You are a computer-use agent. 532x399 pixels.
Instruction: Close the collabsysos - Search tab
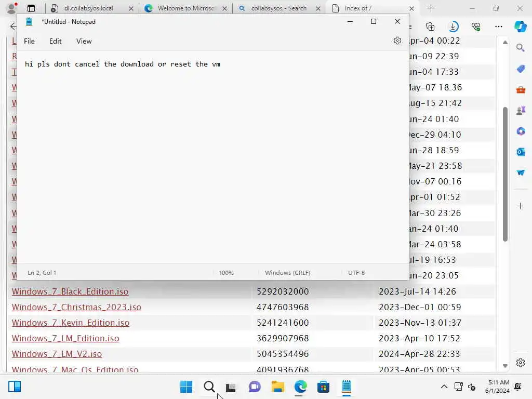click(x=318, y=8)
